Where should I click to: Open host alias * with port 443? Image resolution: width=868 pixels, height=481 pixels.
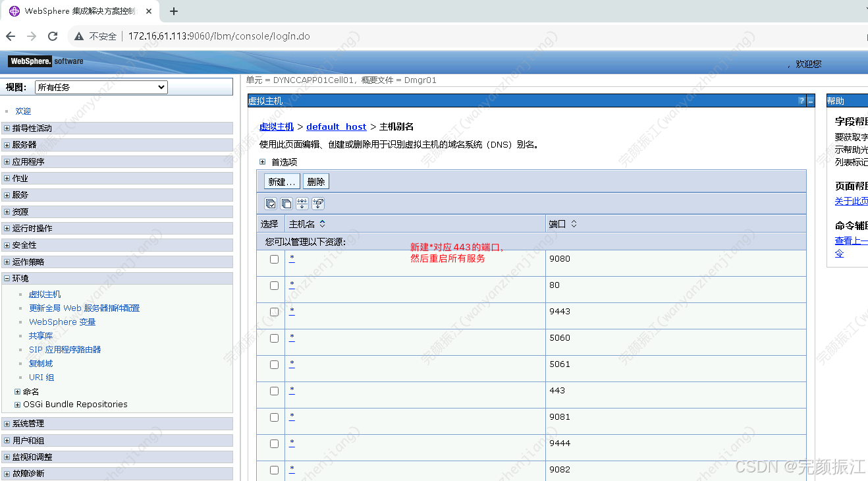pos(292,390)
